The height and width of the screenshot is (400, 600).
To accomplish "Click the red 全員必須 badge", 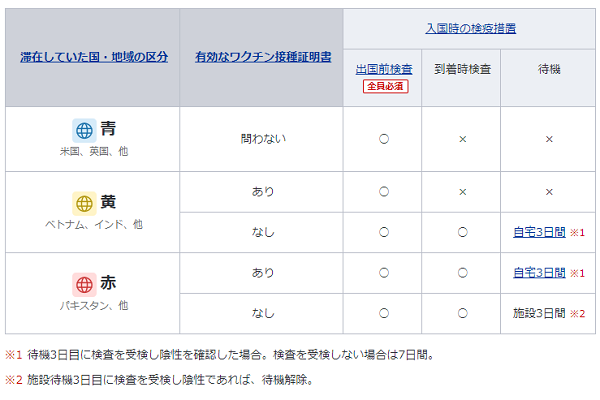I will click(x=385, y=86).
